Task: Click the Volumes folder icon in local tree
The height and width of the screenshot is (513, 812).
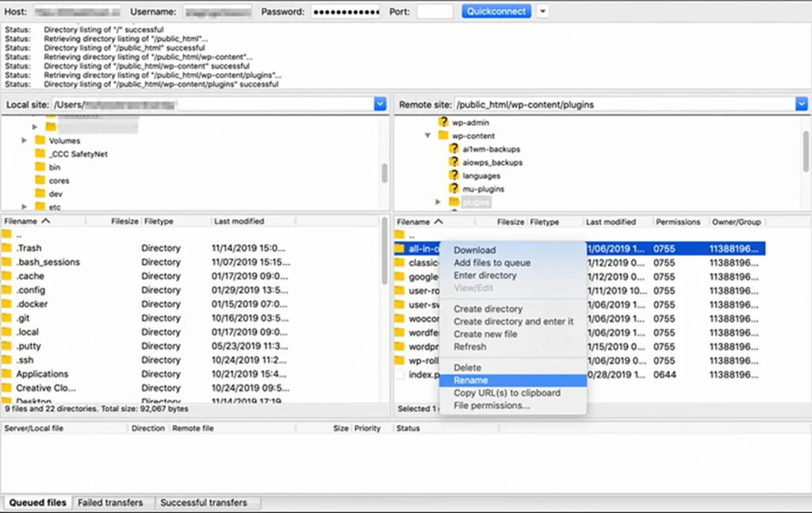Action: pyautogui.click(x=40, y=140)
